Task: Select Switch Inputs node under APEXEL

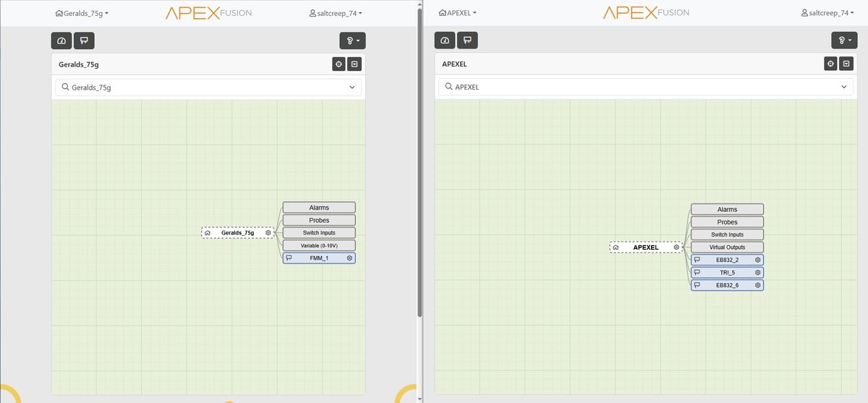Action: click(x=727, y=234)
